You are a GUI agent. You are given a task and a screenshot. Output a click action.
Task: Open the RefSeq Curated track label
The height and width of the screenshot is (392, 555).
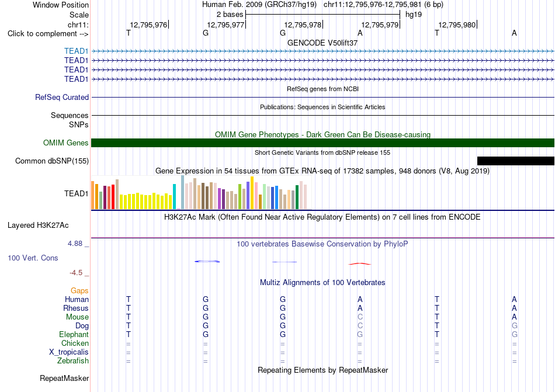click(62, 97)
